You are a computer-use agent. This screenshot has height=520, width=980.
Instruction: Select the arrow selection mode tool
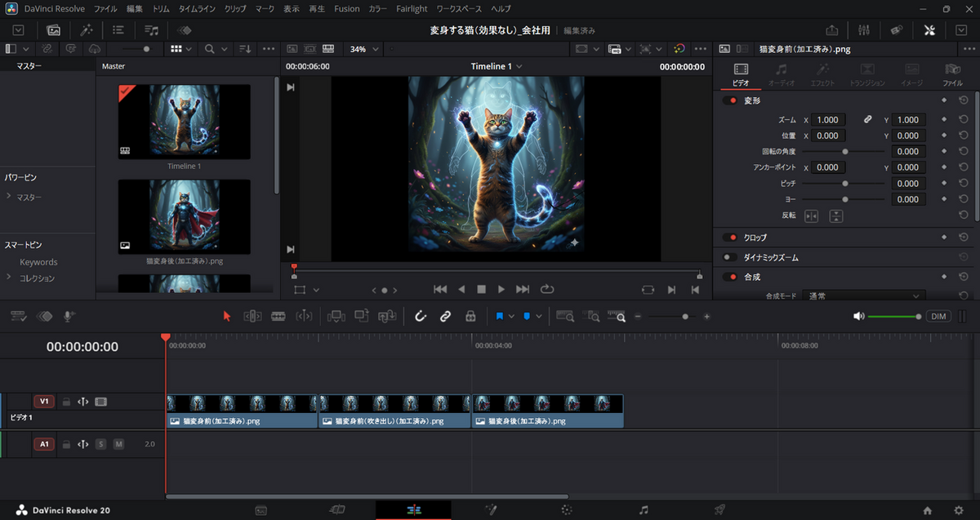pos(227,316)
